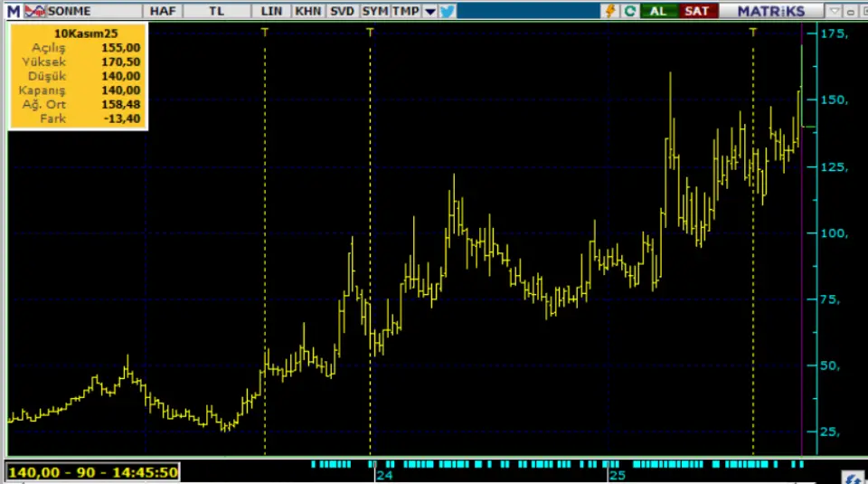Image resolution: width=868 pixels, height=484 pixels.
Task: Toggle the KHN chart option
Action: click(x=307, y=11)
